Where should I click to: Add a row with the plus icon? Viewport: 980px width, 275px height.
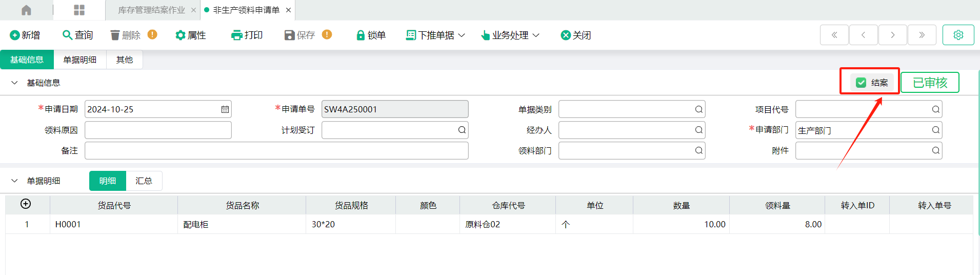point(26,204)
